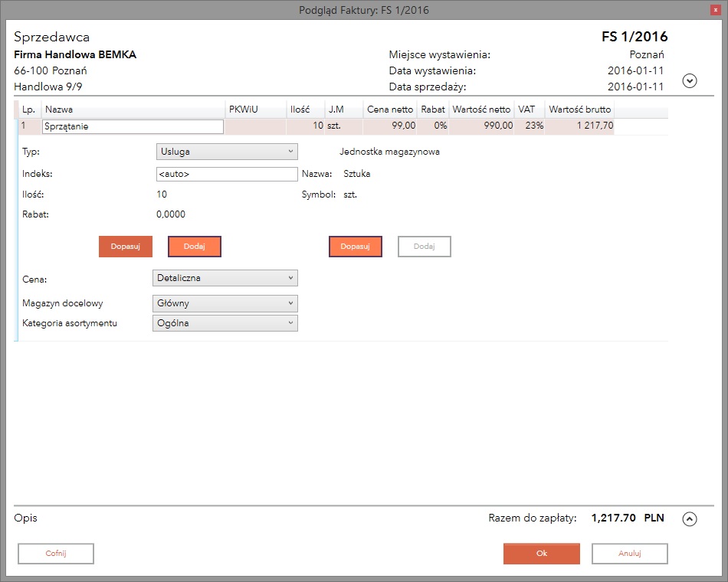Confirm the invoice with the Ok button
Image resolution: width=728 pixels, height=582 pixels.
[541, 553]
